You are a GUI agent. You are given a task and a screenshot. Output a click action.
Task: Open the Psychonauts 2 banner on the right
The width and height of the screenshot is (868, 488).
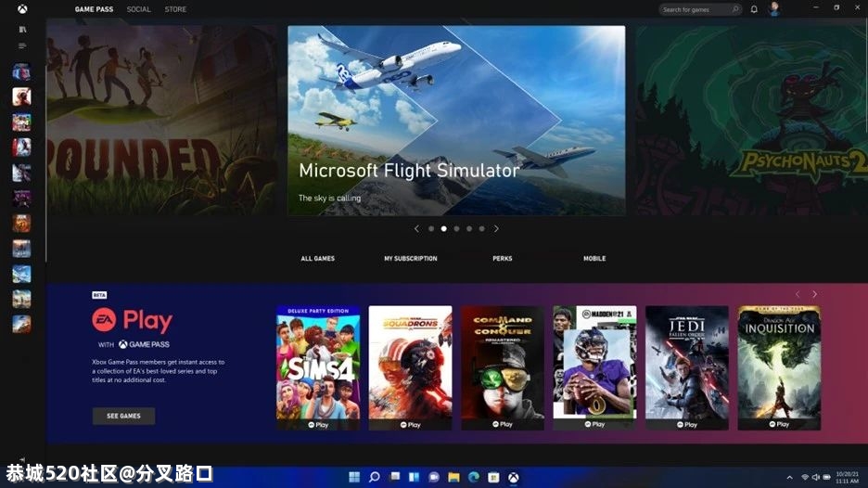click(x=752, y=121)
